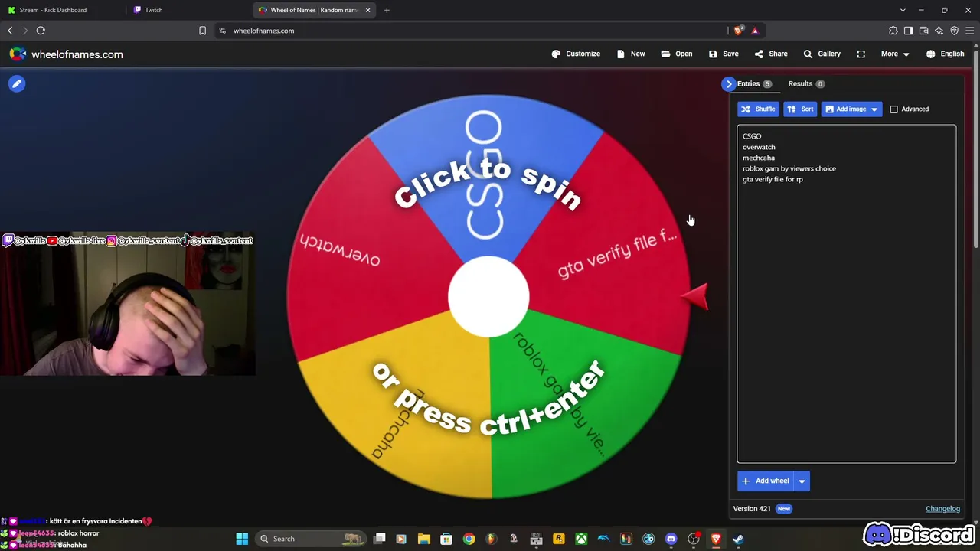Viewport: 980px width, 551px height.
Task: Click the Brave Rewards triangle icon
Action: (x=755, y=31)
